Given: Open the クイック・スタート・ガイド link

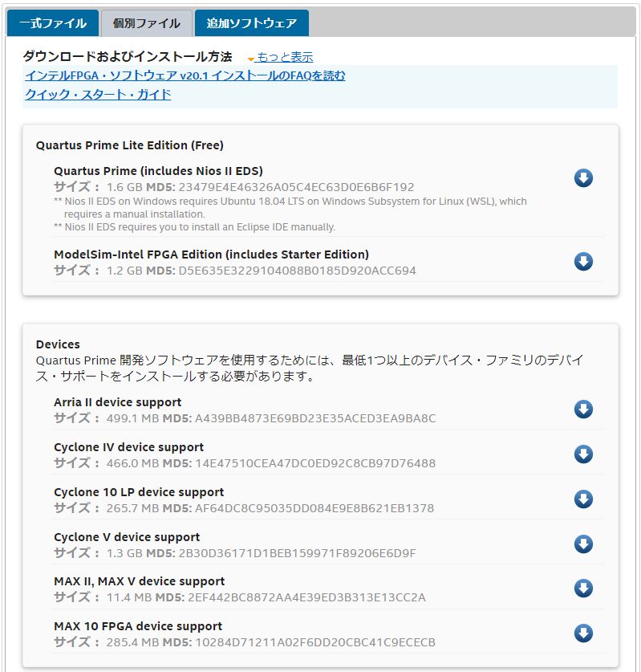Looking at the screenshot, I should pos(98,94).
